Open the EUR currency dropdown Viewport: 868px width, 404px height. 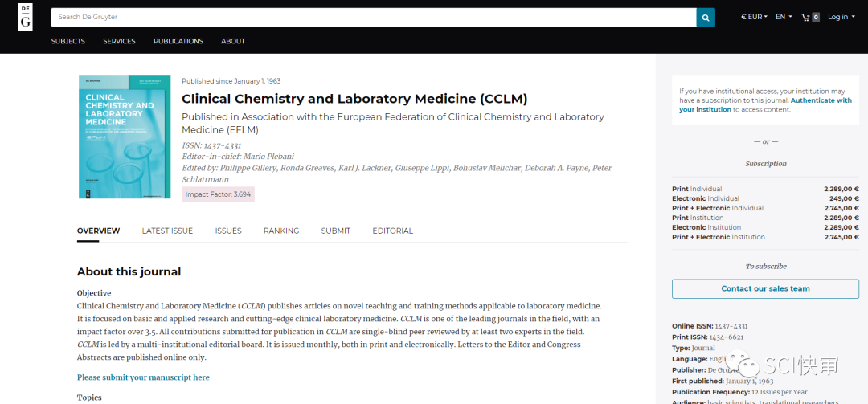tap(754, 17)
